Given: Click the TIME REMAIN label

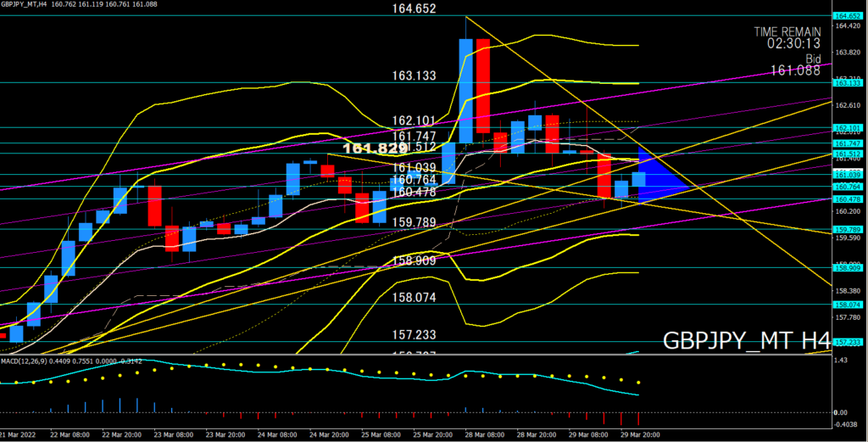Looking at the screenshot, I should click(x=787, y=32).
